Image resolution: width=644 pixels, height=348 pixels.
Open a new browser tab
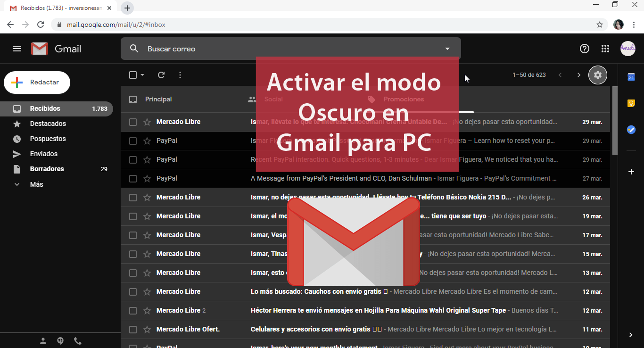[127, 8]
